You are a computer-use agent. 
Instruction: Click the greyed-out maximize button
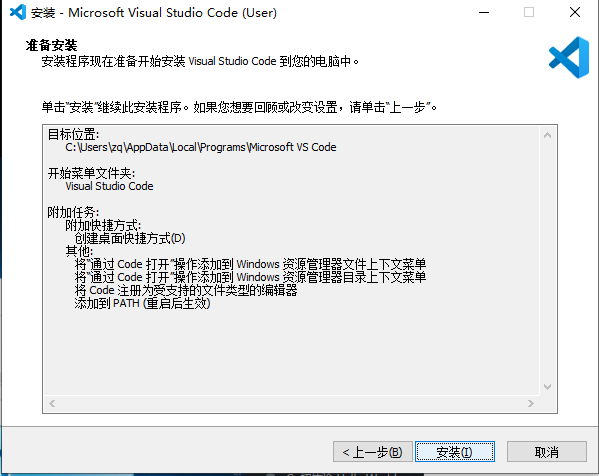(529, 12)
